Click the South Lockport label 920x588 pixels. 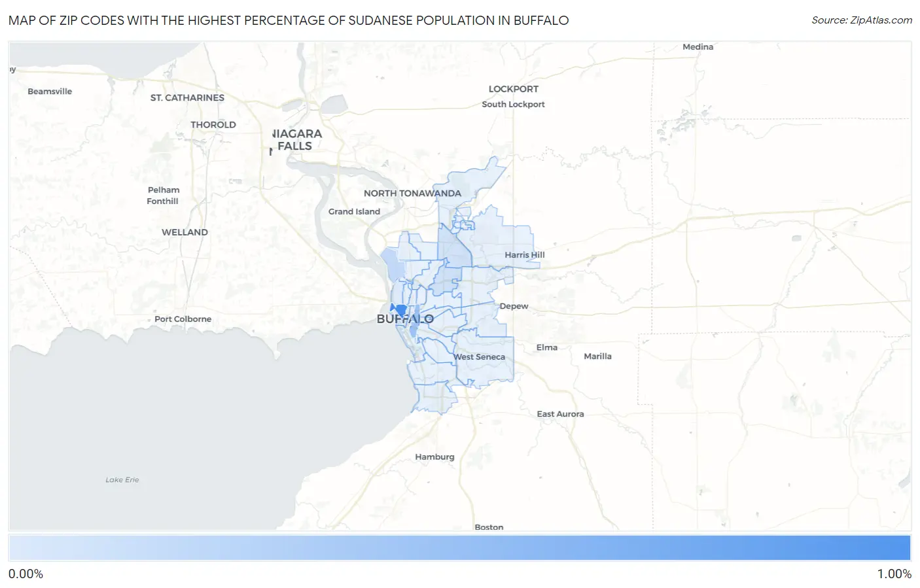(513, 104)
